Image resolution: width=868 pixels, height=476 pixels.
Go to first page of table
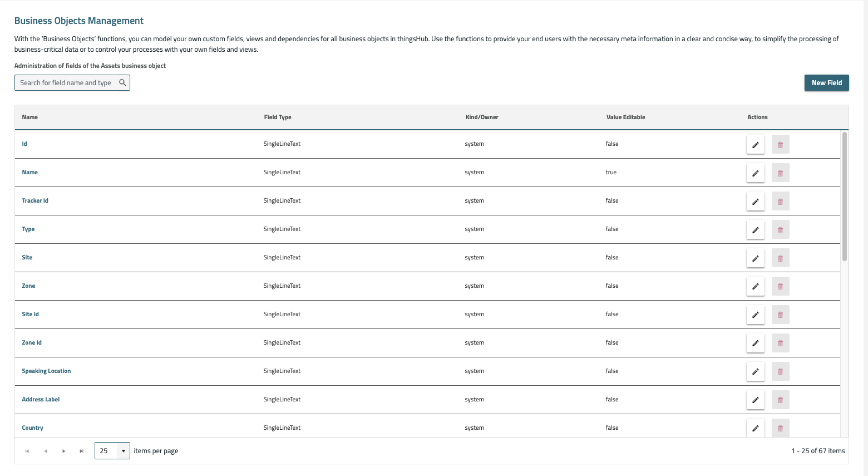click(27, 451)
